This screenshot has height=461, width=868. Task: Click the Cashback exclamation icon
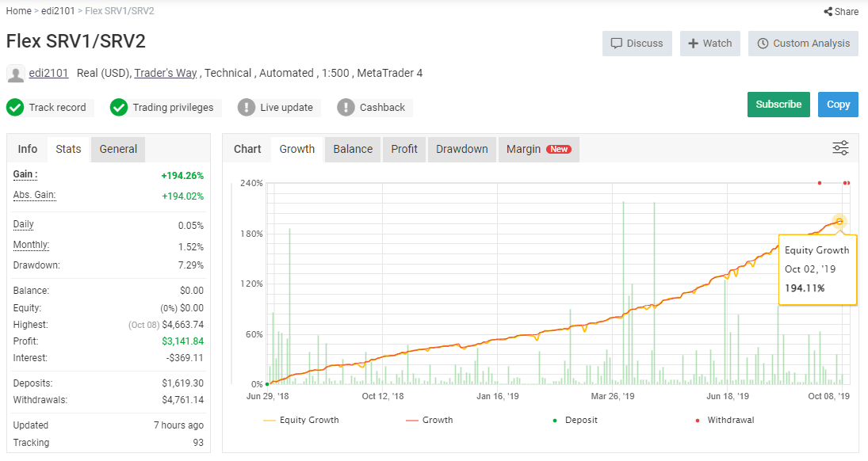[x=346, y=107]
